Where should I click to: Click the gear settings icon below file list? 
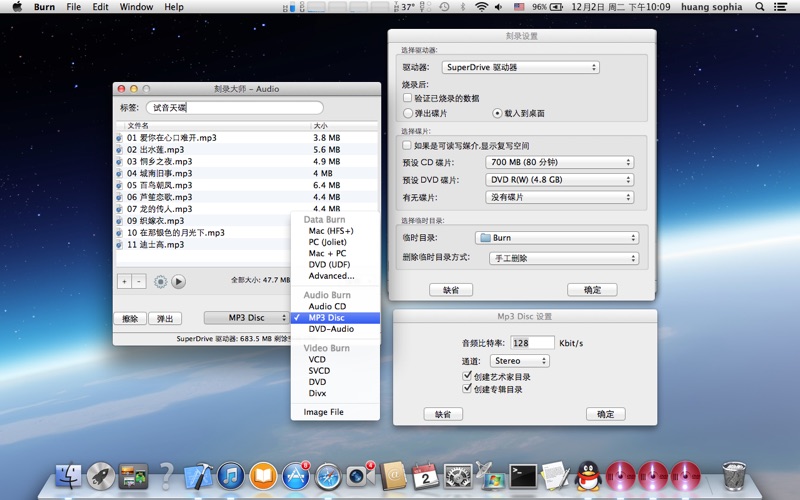pos(161,282)
